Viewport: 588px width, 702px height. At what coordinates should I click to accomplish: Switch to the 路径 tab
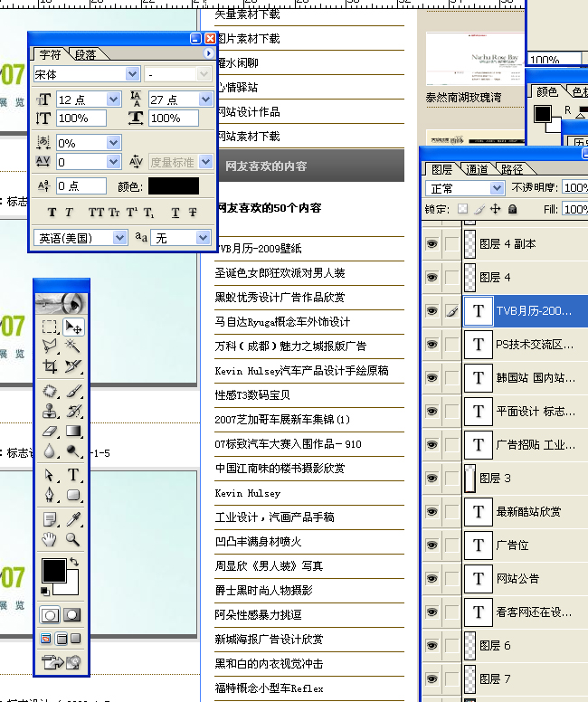[512, 169]
